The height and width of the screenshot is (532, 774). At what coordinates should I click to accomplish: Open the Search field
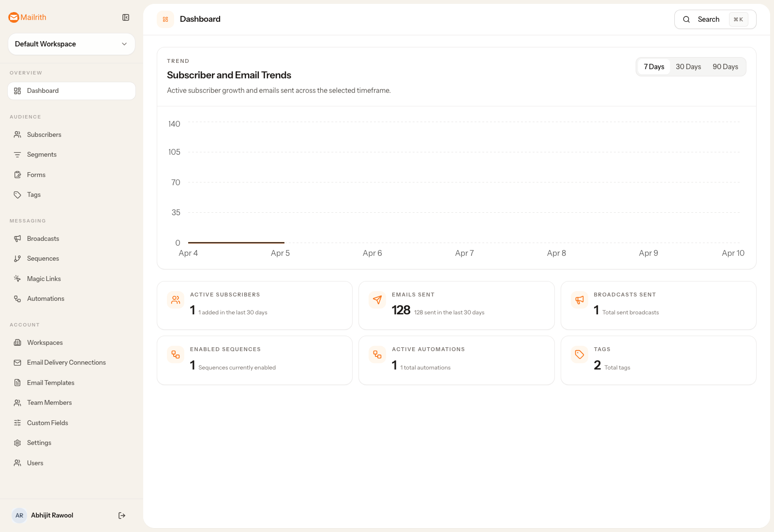708,19
